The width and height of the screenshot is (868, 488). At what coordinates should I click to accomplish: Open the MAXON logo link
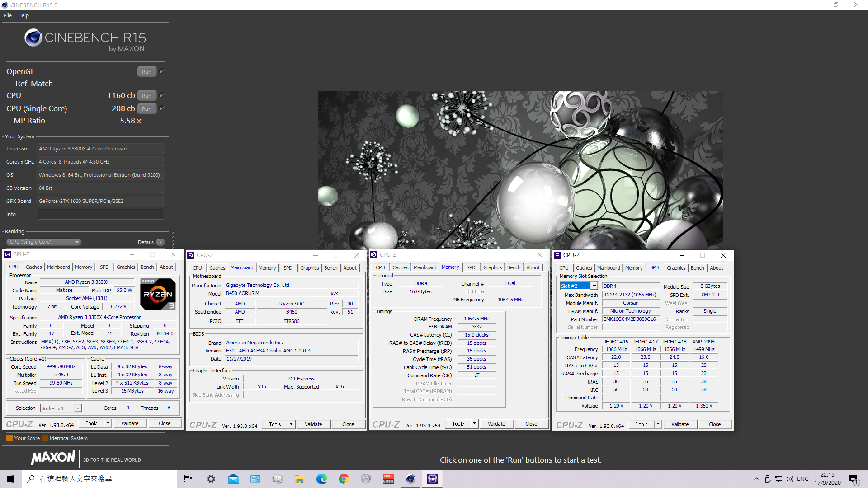tap(53, 458)
